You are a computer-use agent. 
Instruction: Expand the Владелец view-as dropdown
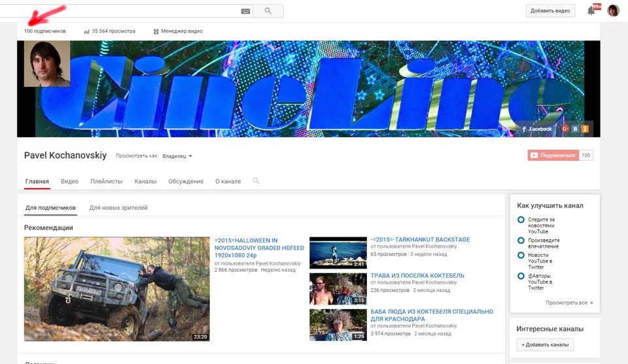point(177,156)
